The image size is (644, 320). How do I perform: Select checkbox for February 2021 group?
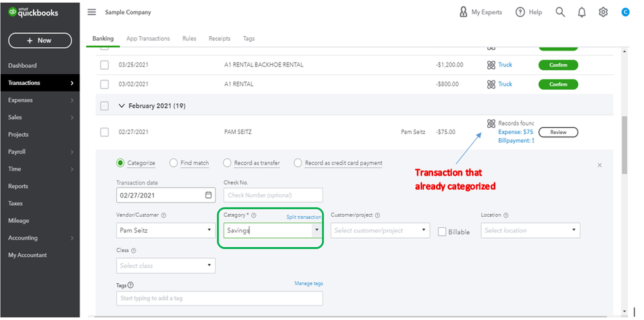(x=104, y=106)
